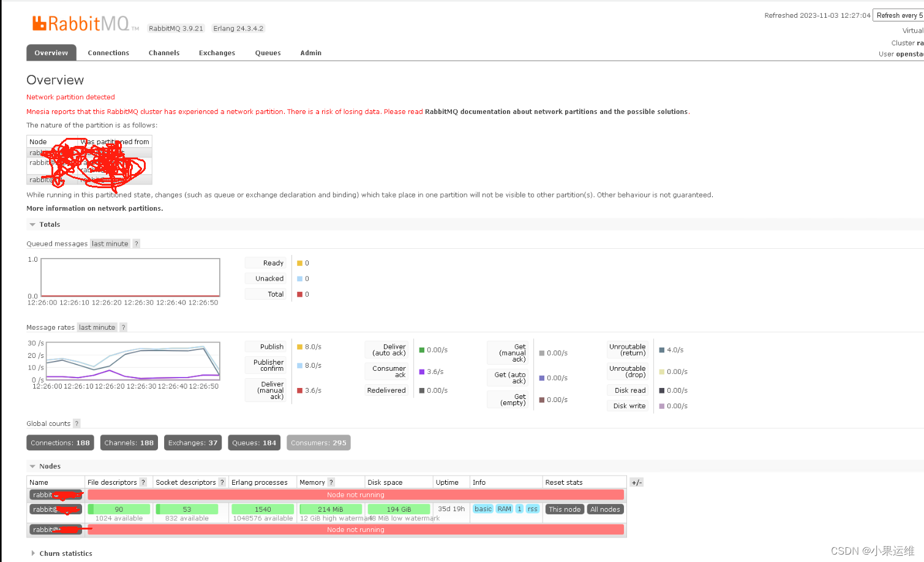This screenshot has height=562, width=924.
Task: Click the Uptime 35d 19h value
Action: [451, 509]
